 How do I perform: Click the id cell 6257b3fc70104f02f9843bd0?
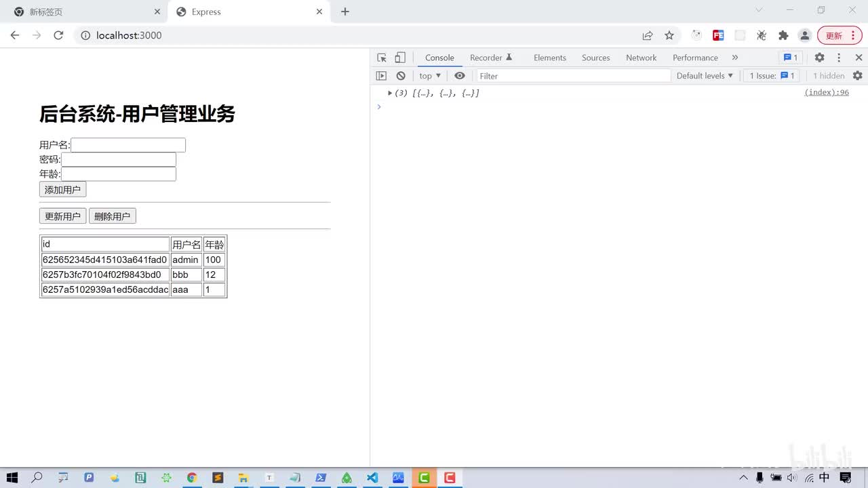click(x=105, y=274)
